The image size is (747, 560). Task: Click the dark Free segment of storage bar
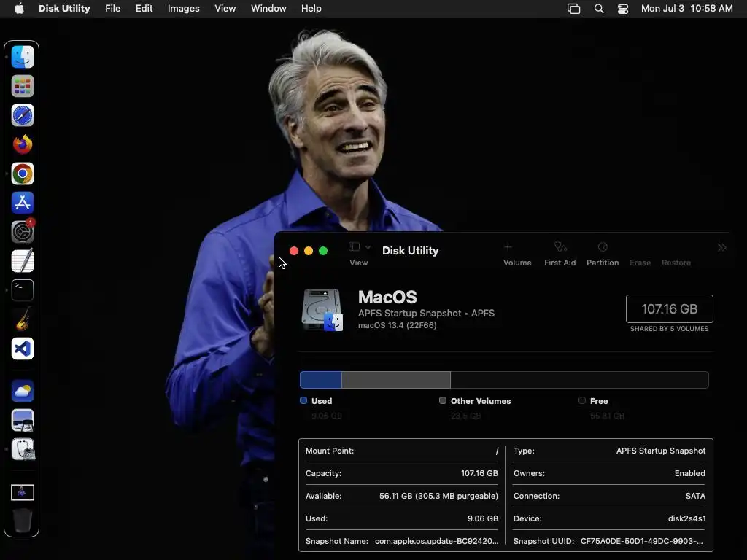click(579, 380)
